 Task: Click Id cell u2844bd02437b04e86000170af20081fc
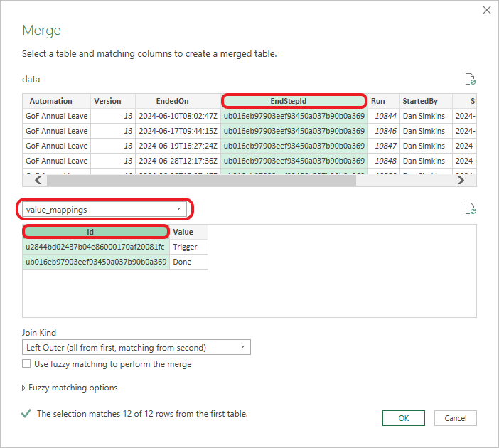pyautogui.click(x=96, y=247)
